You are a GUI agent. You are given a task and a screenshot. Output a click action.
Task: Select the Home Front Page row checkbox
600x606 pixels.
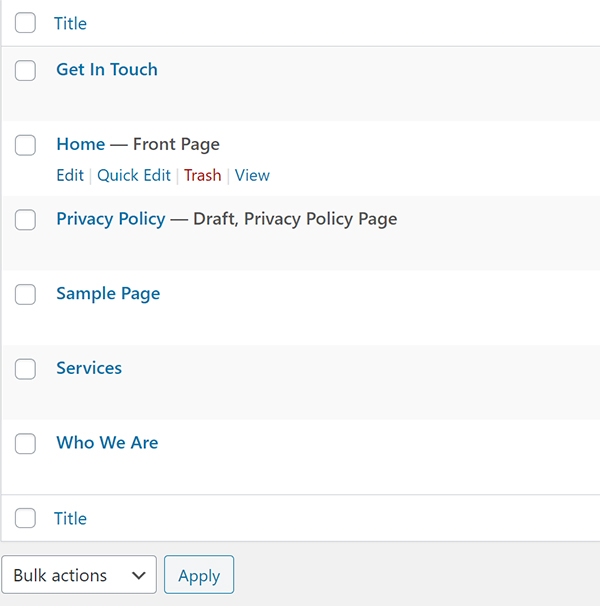26,145
